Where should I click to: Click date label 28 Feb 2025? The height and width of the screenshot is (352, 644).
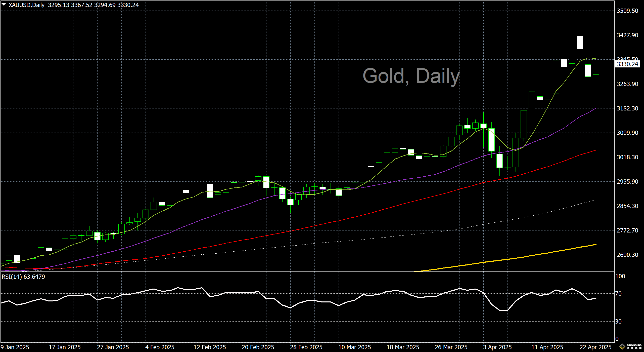click(306, 347)
